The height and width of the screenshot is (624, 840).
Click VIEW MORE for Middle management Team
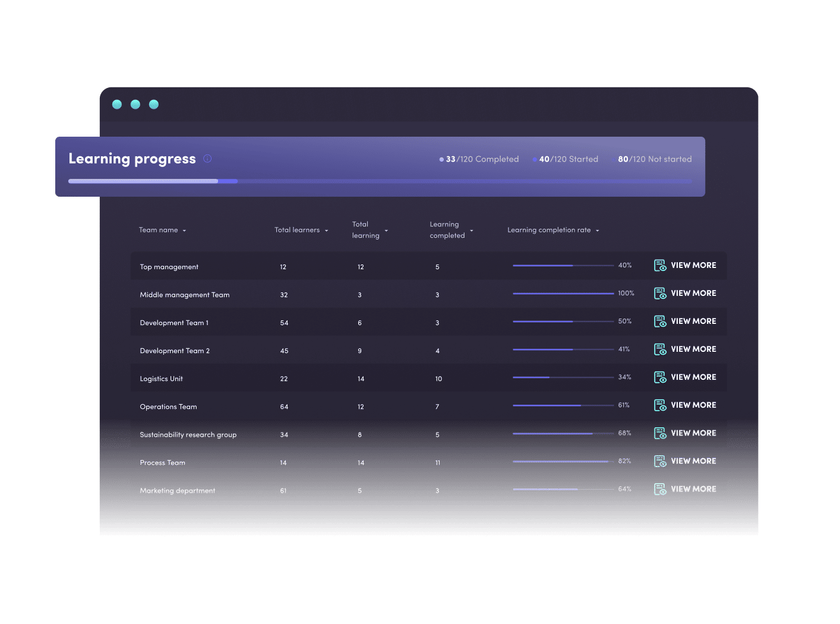[x=693, y=293]
